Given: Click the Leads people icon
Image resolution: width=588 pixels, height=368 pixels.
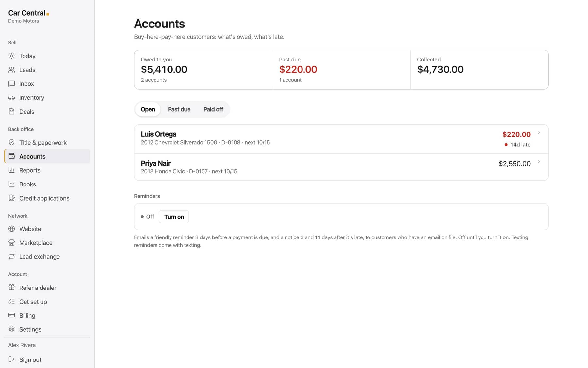Looking at the screenshot, I should [x=11, y=70].
